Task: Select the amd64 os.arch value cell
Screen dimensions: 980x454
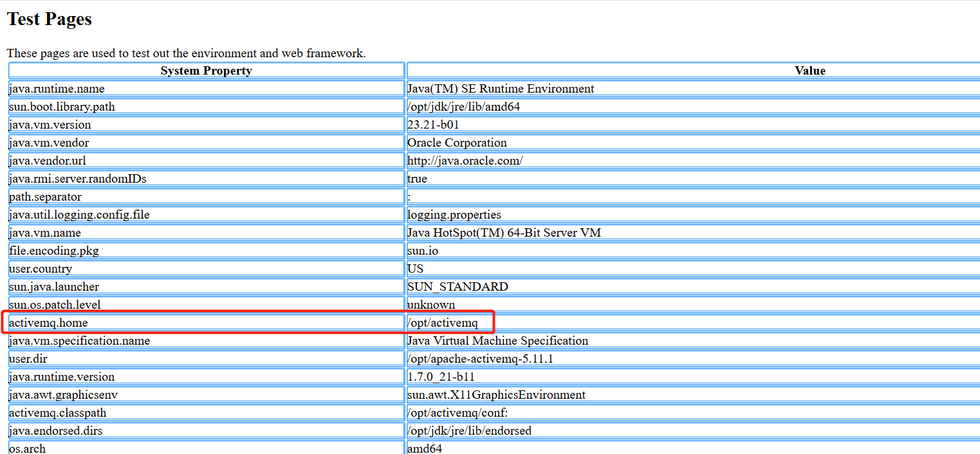Action: tap(425, 448)
